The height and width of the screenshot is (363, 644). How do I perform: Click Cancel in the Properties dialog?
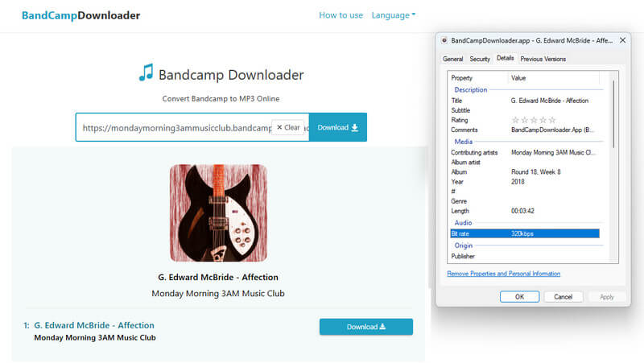point(563,296)
